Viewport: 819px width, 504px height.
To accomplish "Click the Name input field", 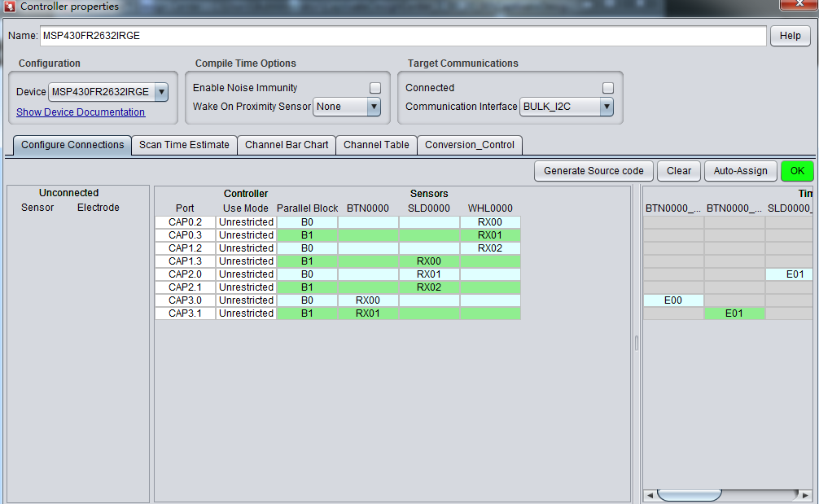I will (x=403, y=36).
